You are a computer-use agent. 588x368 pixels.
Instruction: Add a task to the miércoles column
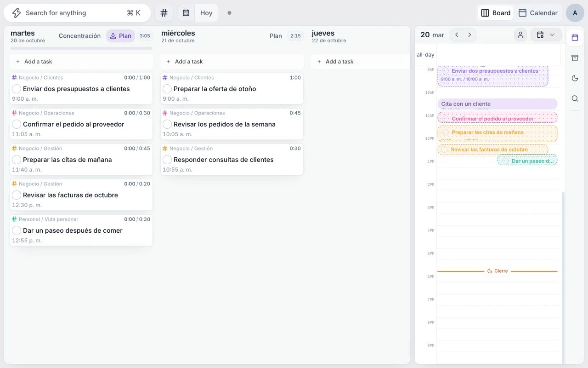point(232,62)
